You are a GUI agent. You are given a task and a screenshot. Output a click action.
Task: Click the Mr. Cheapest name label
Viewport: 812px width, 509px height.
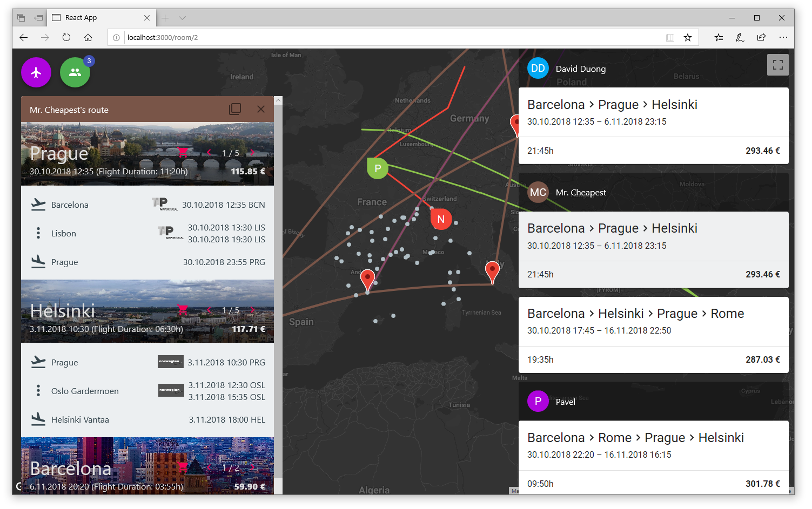click(581, 192)
